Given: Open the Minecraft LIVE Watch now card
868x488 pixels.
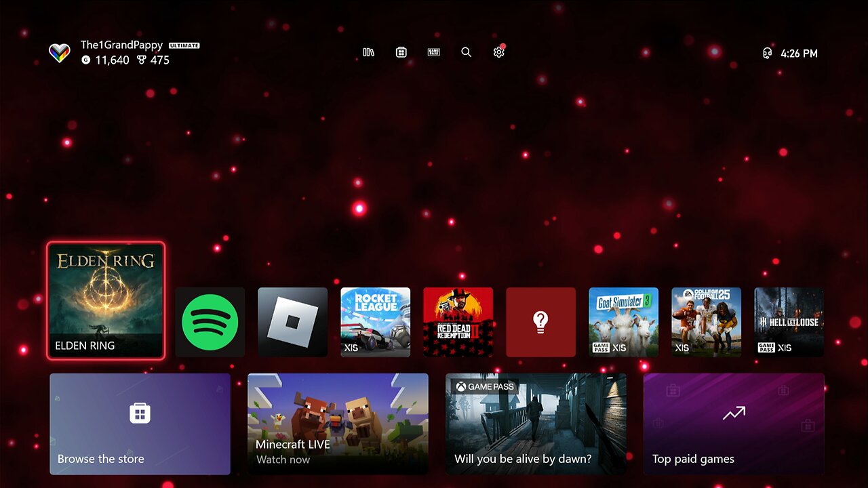Looking at the screenshot, I should point(338,424).
